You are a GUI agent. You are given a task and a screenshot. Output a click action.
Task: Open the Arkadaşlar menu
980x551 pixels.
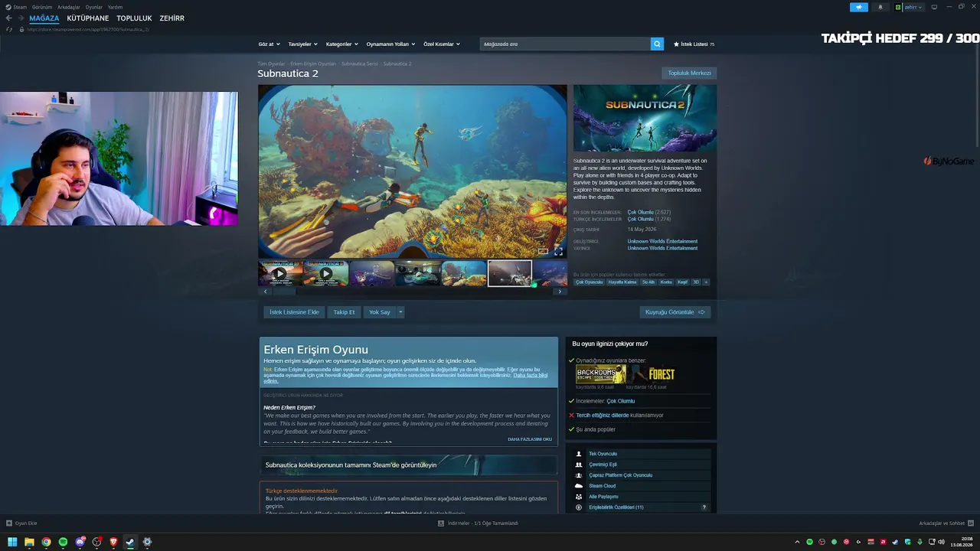tap(69, 7)
